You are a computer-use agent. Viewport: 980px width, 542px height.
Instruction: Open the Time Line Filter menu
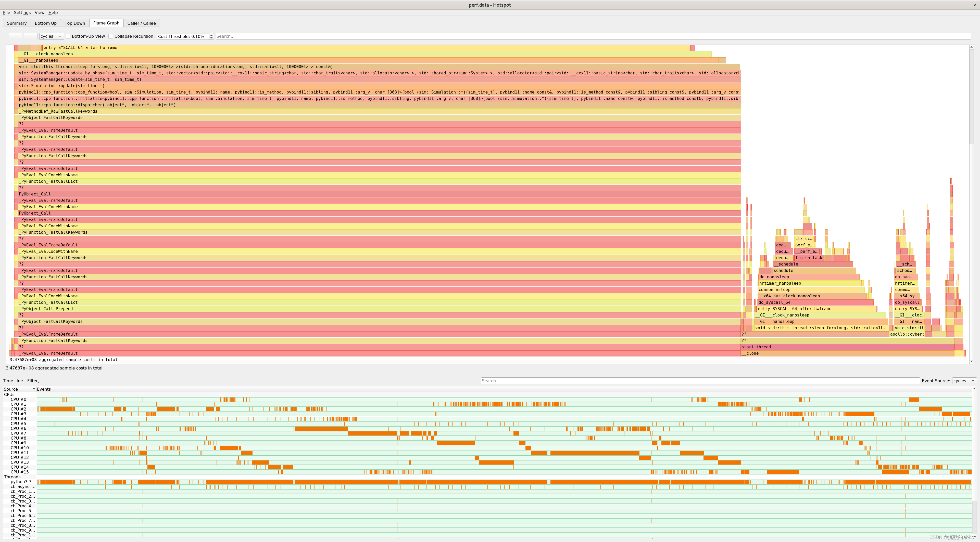point(33,381)
